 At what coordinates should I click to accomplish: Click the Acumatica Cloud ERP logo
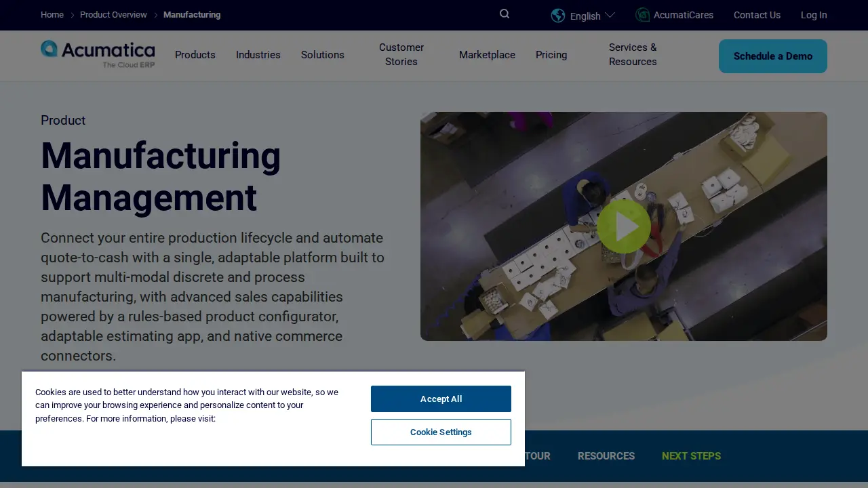pyautogui.click(x=98, y=54)
